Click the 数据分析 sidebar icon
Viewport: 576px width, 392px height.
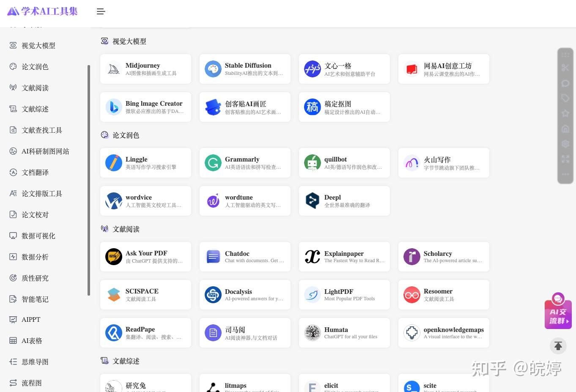point(13,257)
